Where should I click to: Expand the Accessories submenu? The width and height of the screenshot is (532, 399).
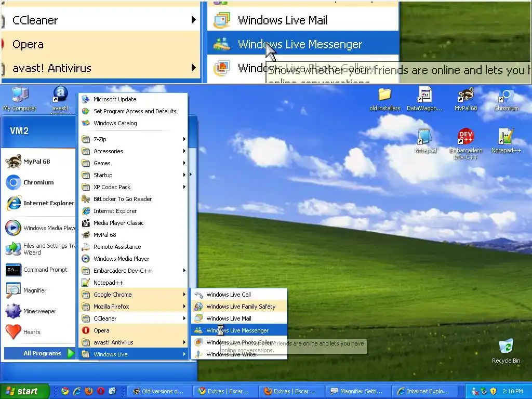coord(134,151)
